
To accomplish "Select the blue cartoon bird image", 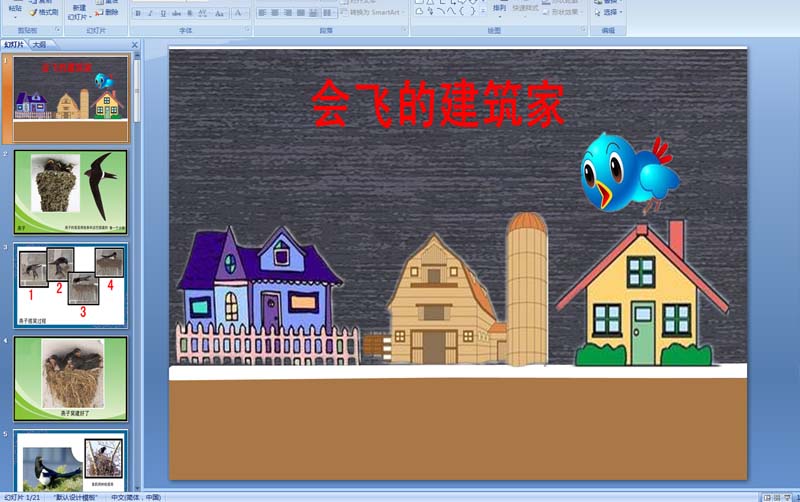I will tap(630, 172).
